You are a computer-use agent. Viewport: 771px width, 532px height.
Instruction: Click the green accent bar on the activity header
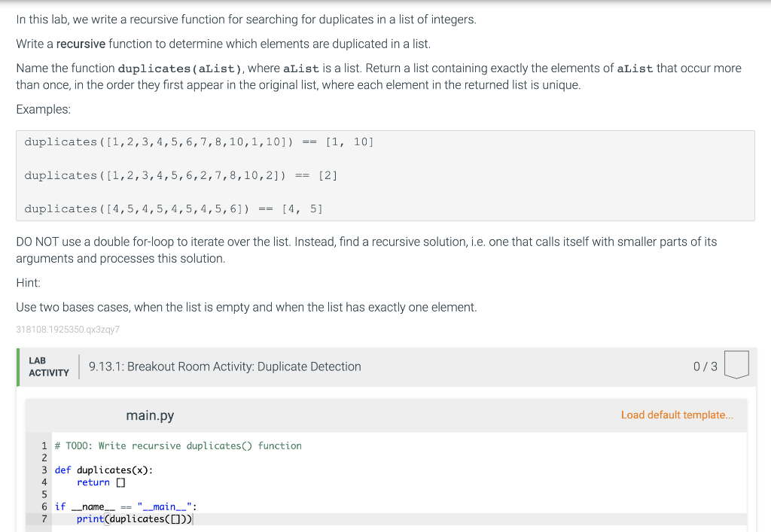17,366
